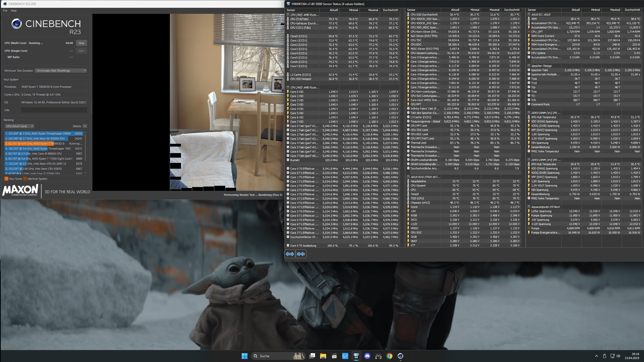Open File Explorer from the taskbar
Image resolution: width=644 pixels, height=362 pixels.
[323, 356]
